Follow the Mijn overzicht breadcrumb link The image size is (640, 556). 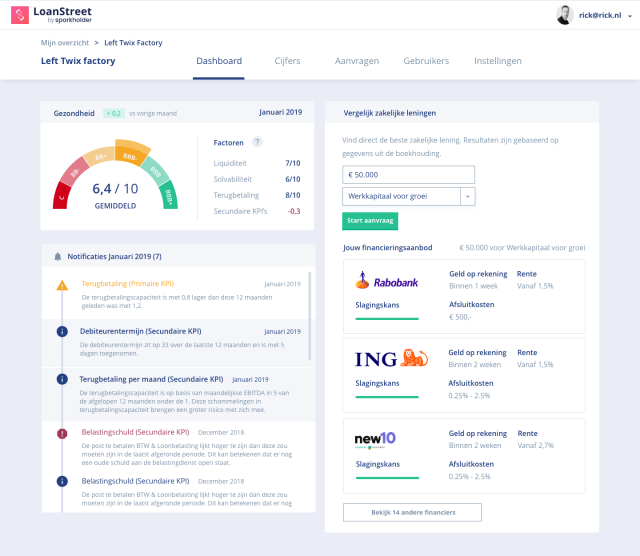65,43
